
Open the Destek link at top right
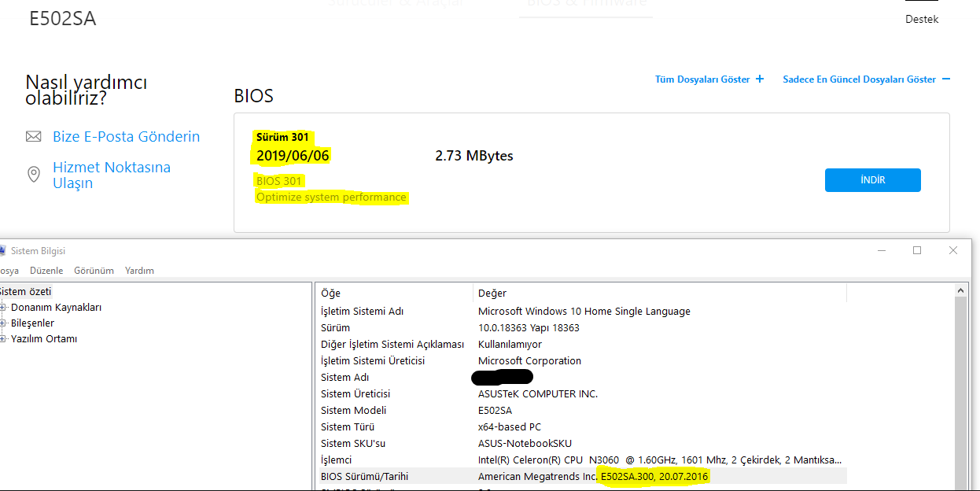(922, 20)
